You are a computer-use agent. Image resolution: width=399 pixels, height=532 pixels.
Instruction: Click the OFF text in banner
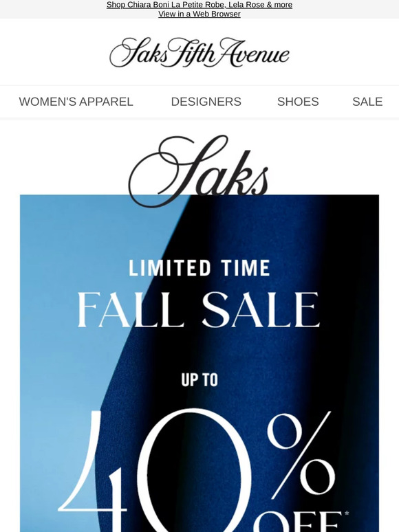298,522
